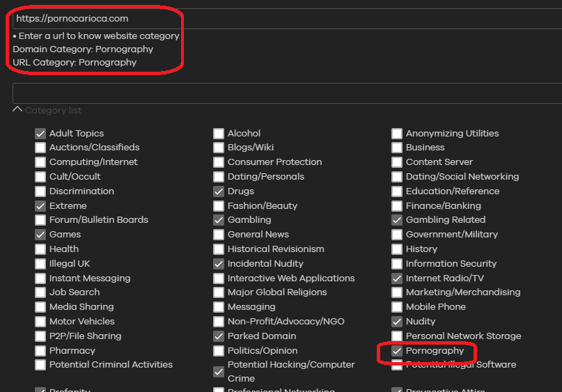The height and width of the screenshot is (392, 562).
Task: Enable Anonymizing Utilities checkbox
Action: coord(397,134)
